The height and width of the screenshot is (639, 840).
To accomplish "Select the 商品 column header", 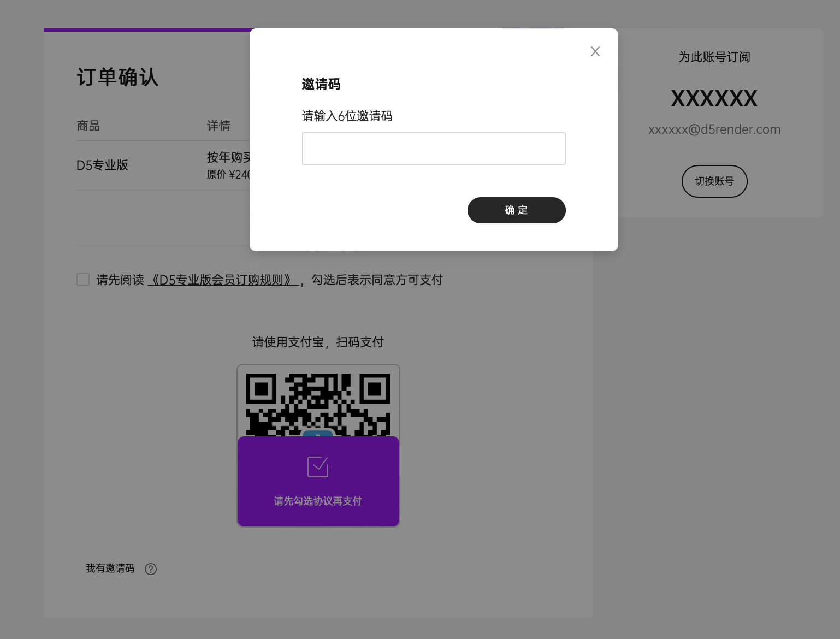I will 88,126.
